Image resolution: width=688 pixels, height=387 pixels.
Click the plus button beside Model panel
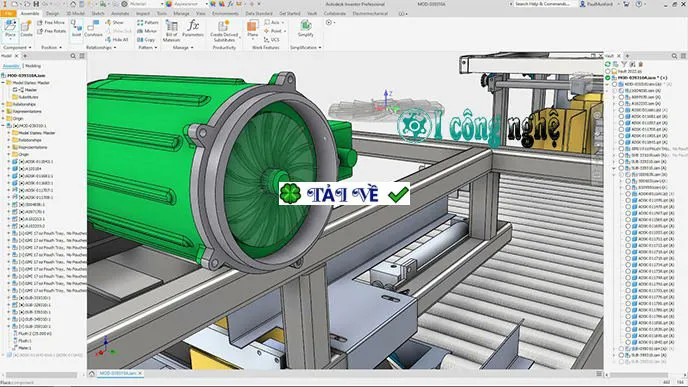pos(25,56)
